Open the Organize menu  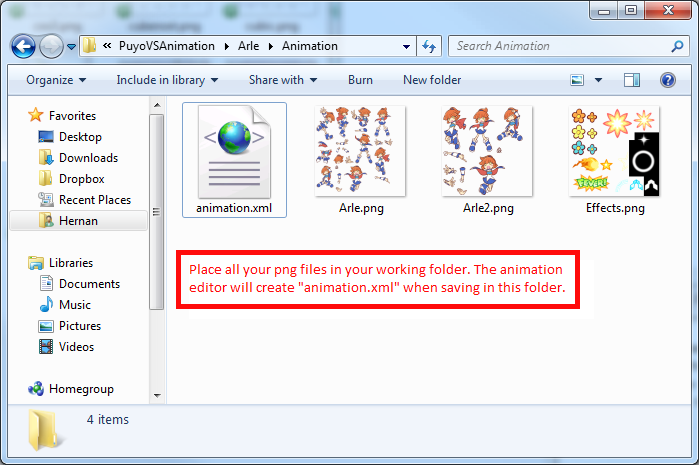(56, 80)
